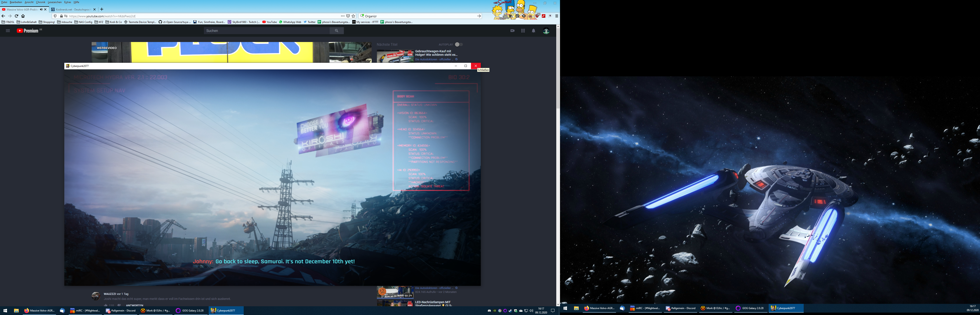Close the Cyberpunk2077 window
The height and width of the screenshot is (315, 980).
(x=476, y=66)
